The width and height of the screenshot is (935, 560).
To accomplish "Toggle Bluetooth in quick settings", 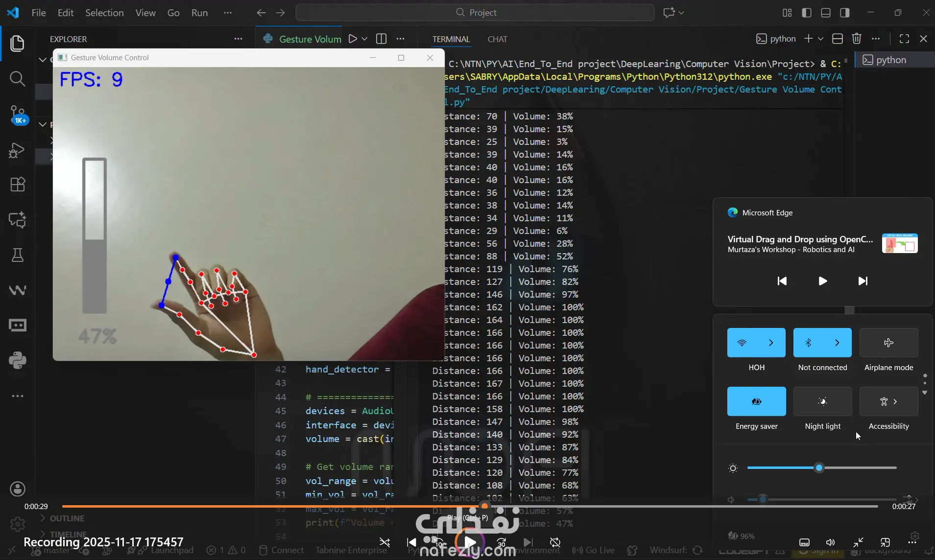I will click(808, 343).
